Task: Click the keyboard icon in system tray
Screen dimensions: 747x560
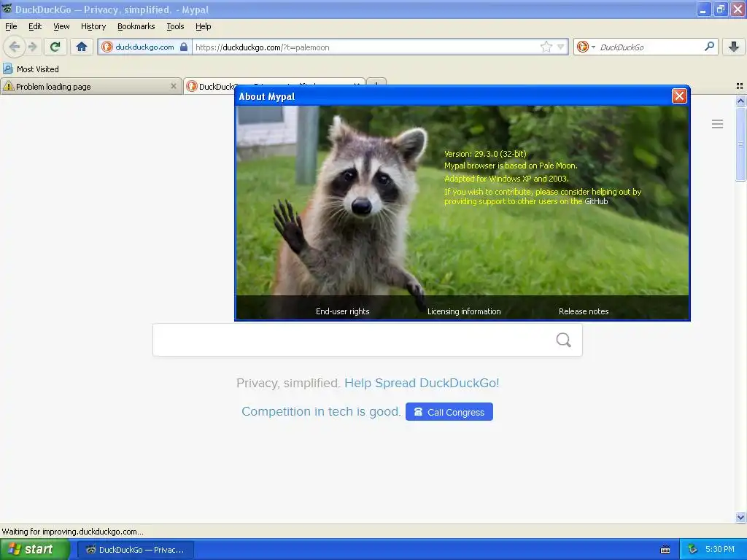Action: (665, 550)
